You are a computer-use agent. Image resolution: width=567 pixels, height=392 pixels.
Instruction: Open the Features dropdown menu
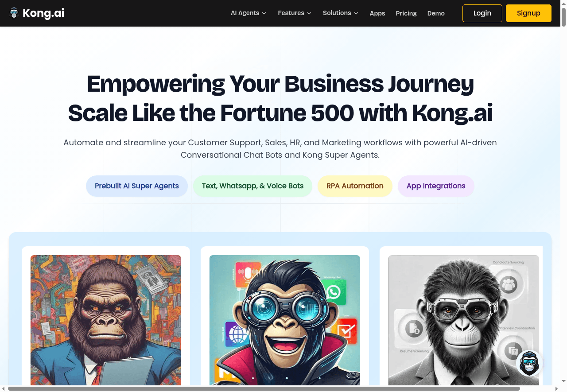click(294, 13)
